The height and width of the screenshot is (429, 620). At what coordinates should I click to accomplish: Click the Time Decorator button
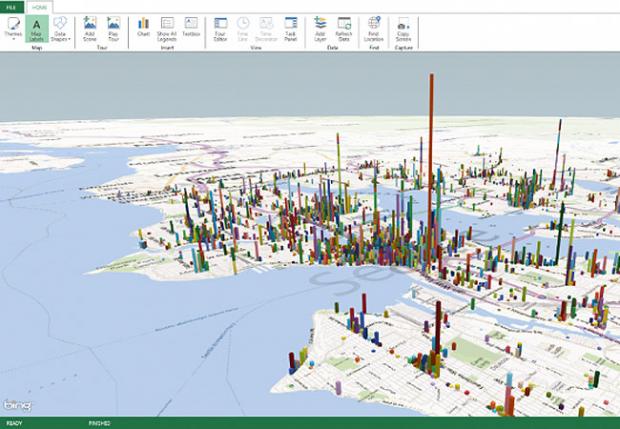tap(266, 27)
